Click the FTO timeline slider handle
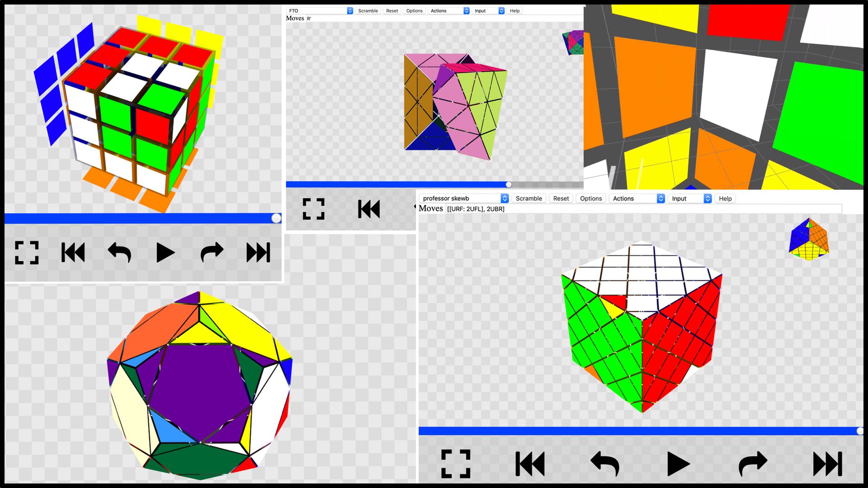Image resolution: width=868 pixels, height=488 pixels. [x=509, y=184]
